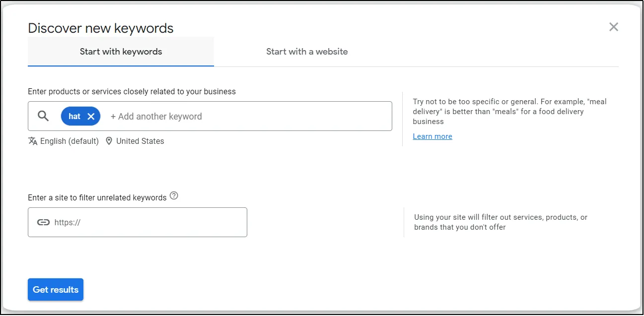Image resolution: width=644 pixels, height=316 pixels.
Task: Close the Discover new keywords dialog
Action: [x=614, y=27]
